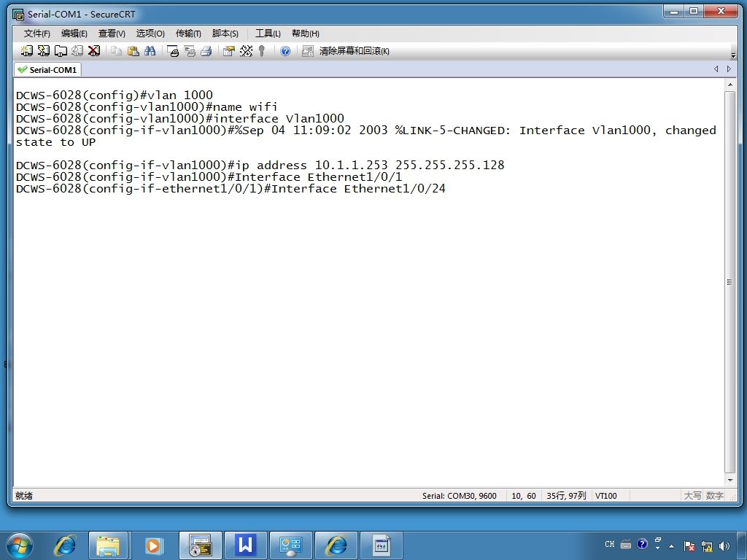Click the Connect in Tab toolbar icon
Image resolution: width=747 pixels, height=560 pixels.
click(x=61, y=51)
